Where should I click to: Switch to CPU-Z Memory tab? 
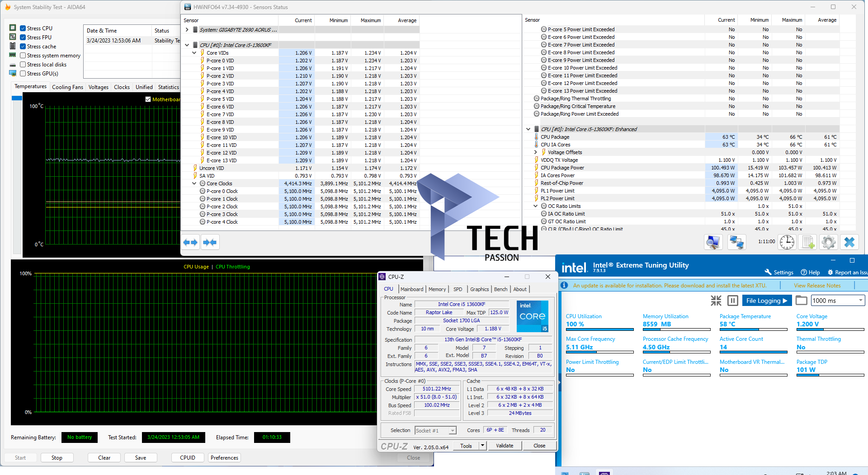(x=437, y=289)
